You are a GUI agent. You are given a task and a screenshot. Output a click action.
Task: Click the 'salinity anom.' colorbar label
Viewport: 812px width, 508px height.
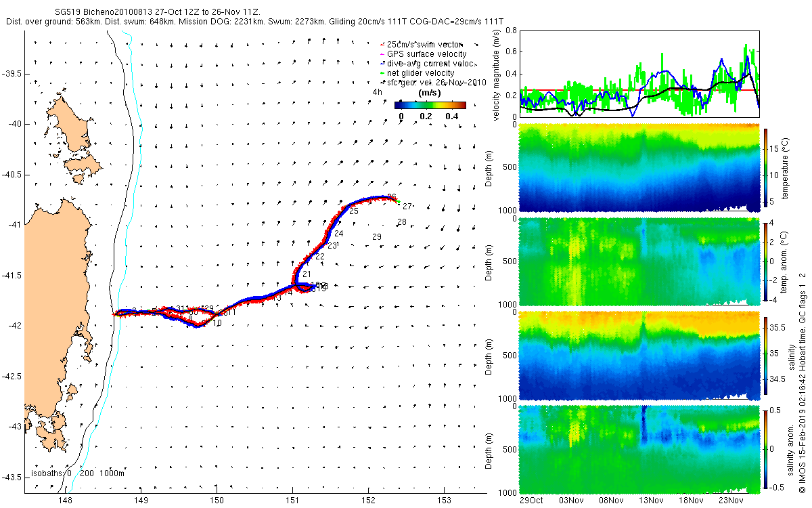[789, 450]
